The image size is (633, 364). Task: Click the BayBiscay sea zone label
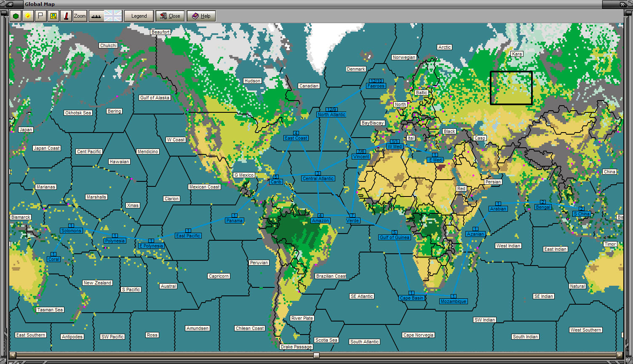coord(372,123)
